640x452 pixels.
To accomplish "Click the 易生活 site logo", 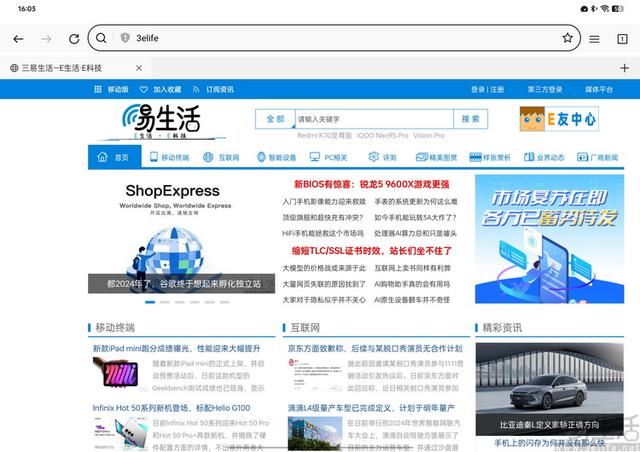I will (162, 121).
